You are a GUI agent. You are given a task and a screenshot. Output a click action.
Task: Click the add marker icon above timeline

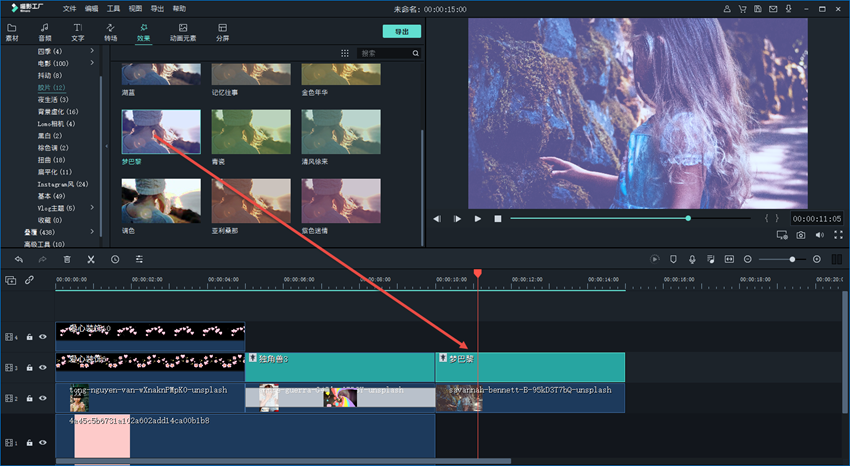click(x=673, y=259)
